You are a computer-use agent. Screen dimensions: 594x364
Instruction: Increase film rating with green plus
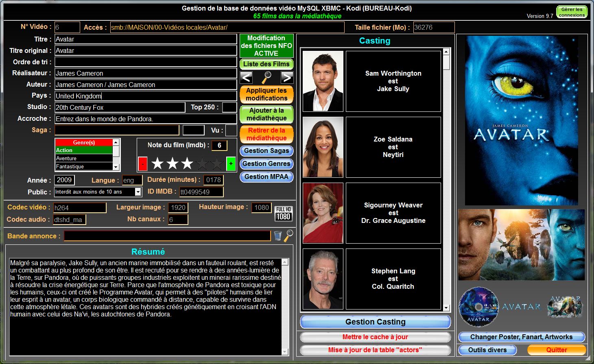pyautogui.click(x=231, y=164)
